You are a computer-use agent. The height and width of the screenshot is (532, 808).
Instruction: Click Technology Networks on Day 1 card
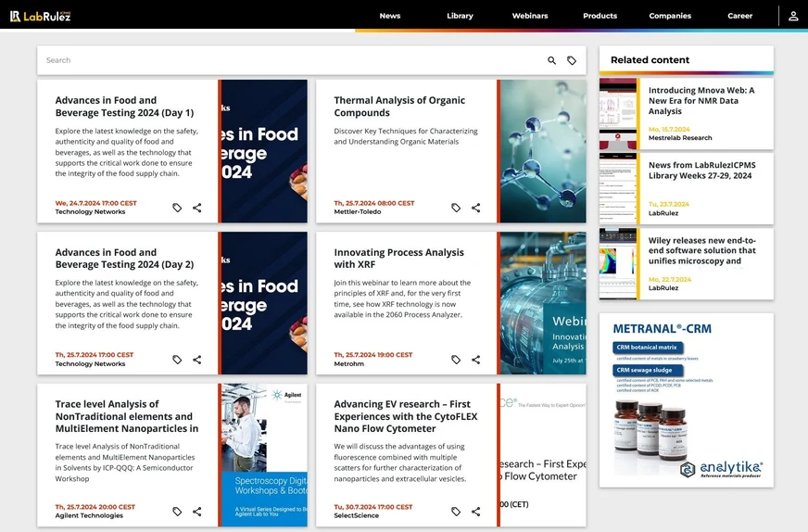(x=90, y=212)
